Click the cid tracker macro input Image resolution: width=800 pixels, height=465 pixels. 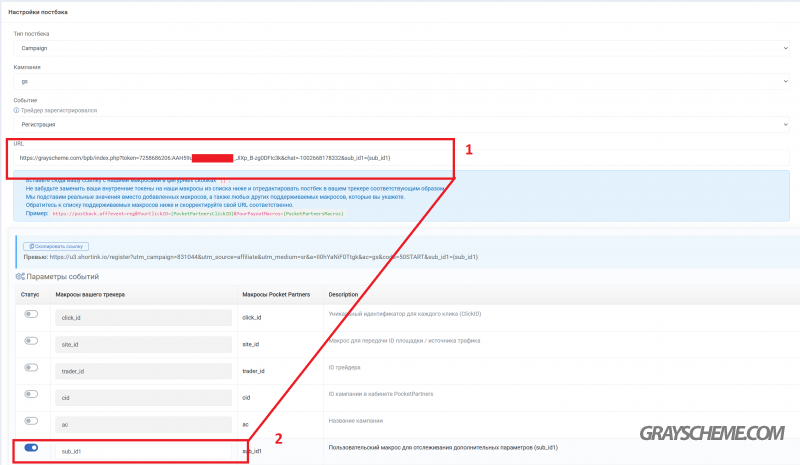[x=140, y=397]
